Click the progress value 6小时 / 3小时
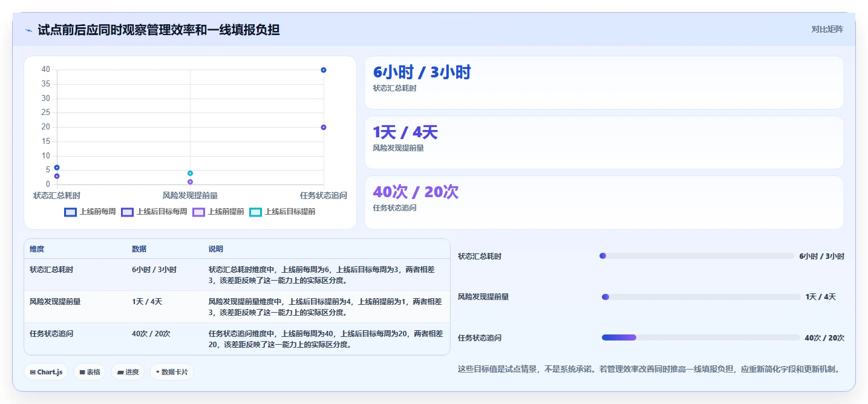Screen dimensions: 868x404 point(821,256)
